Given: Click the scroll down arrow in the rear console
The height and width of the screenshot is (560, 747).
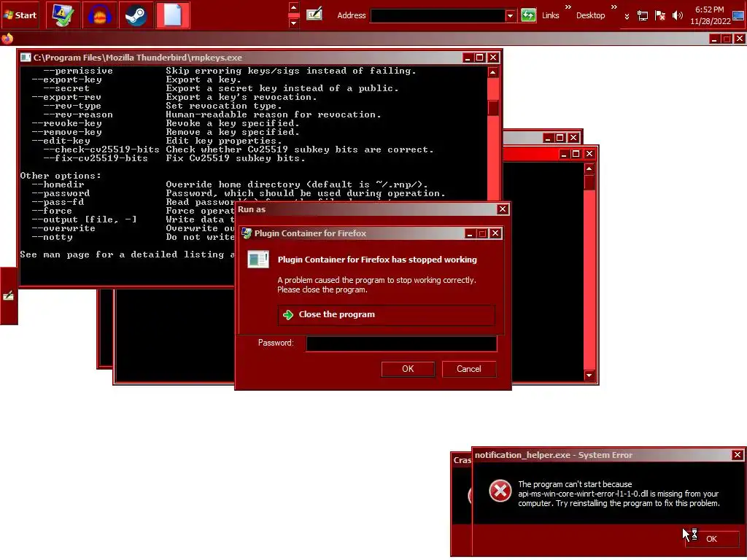Looking at the screenshot, I should [589, 376].
